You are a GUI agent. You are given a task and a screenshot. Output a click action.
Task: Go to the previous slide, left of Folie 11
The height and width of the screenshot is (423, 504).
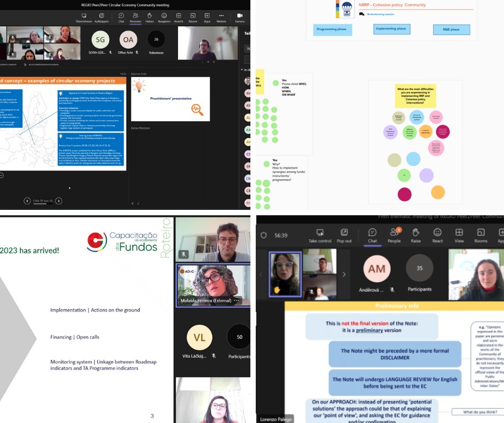27,201
